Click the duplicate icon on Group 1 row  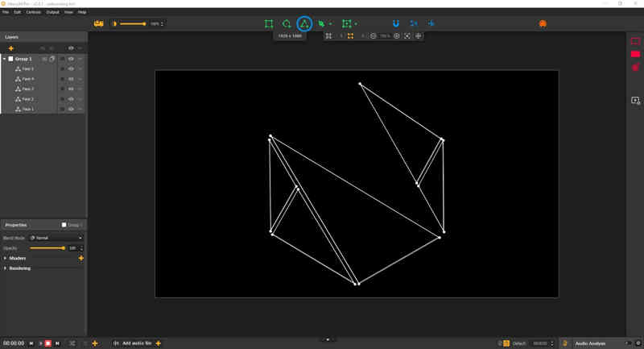coord(52,59)
